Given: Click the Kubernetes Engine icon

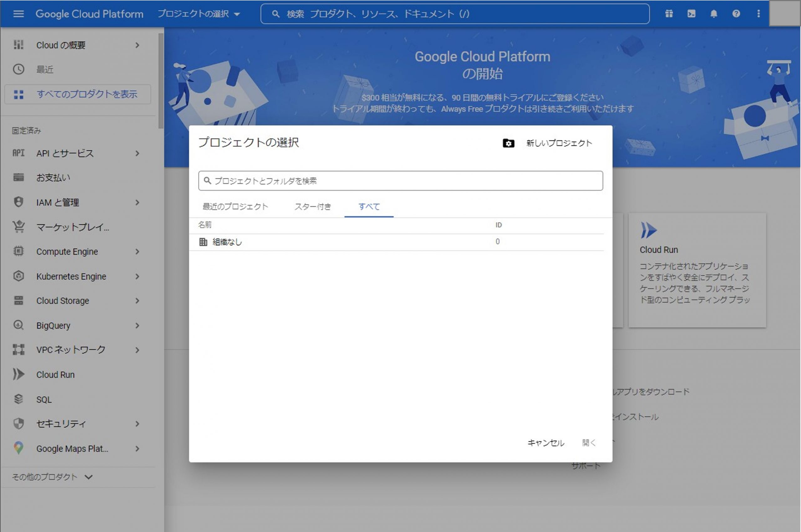Looking at the screenshot, I should (x=18, y=276).
